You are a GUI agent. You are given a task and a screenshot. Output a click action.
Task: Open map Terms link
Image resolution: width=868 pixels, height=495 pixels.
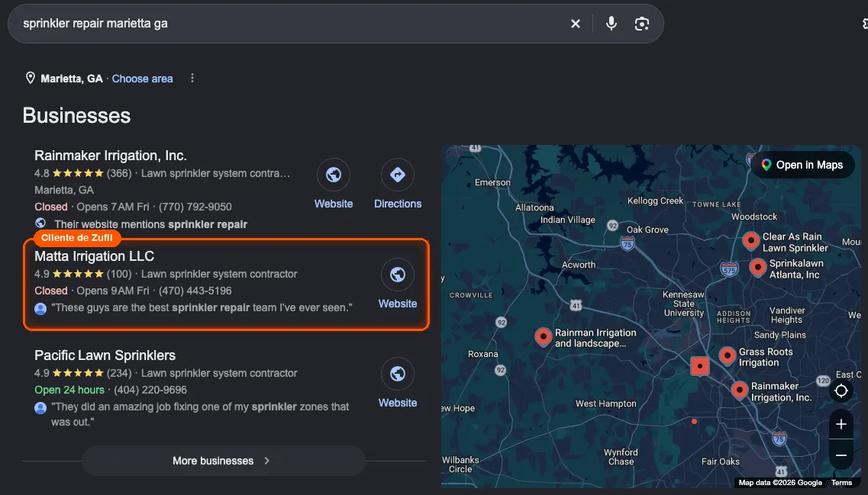(x=841, y=482)
